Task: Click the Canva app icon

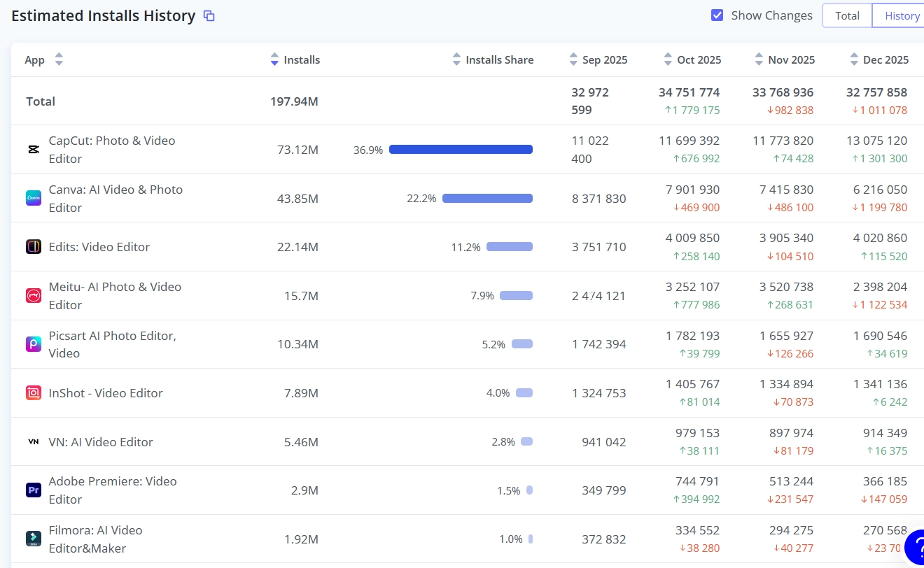Action: click(x=34, y=198)
